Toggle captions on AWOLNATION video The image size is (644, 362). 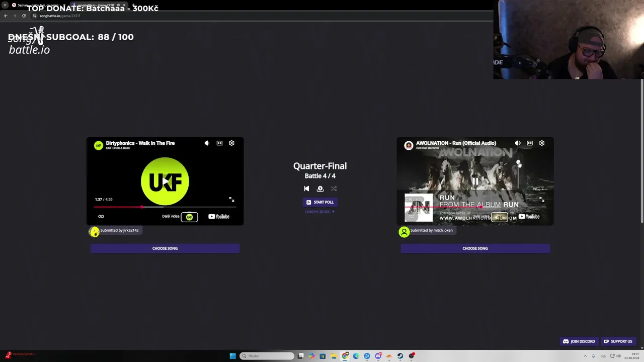(530, 143)
